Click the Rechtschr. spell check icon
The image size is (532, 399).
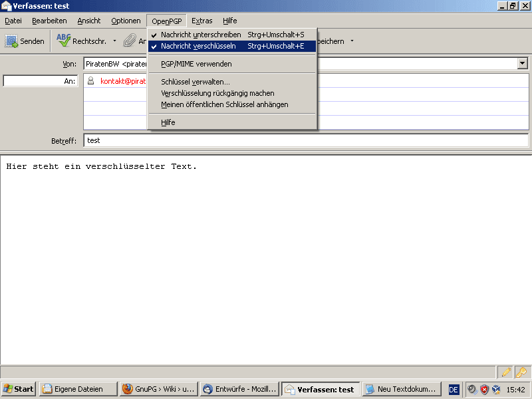pos(64,41)
